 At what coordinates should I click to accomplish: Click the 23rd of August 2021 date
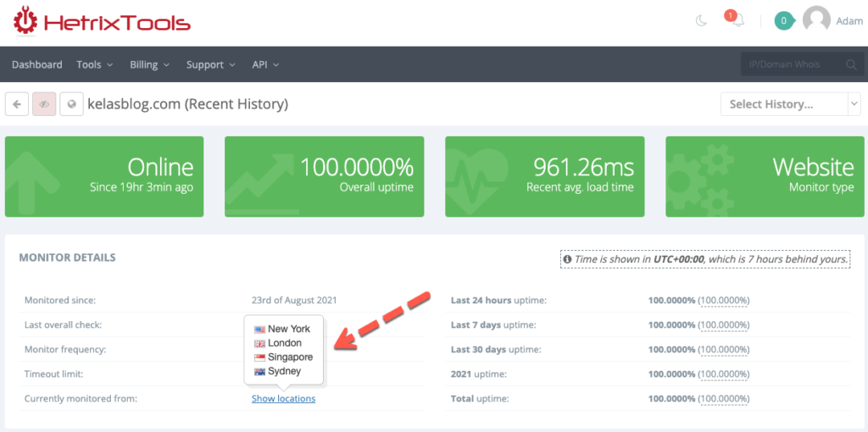pos(294,301)
